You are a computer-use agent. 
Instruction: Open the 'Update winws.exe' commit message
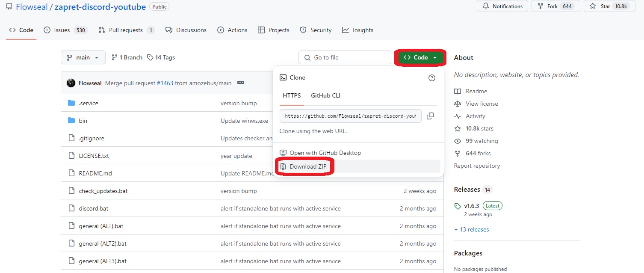pos(244,121)
